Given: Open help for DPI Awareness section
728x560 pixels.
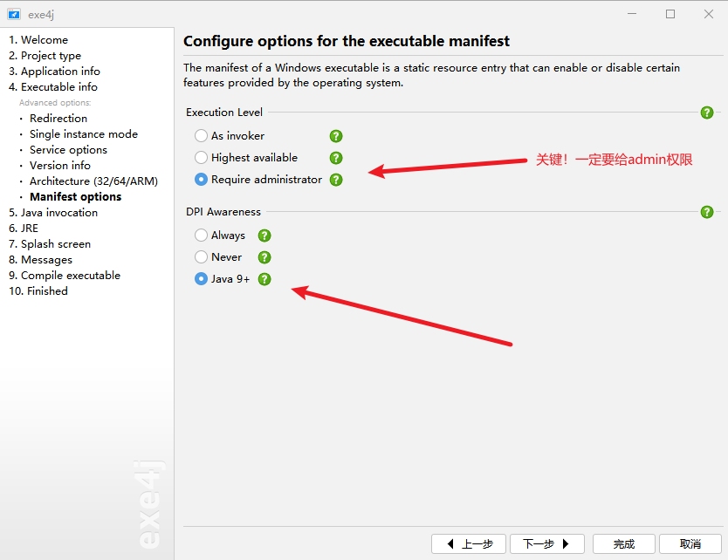Looking at the screenshot, I should pyautogui.click(x=707, y=212).
